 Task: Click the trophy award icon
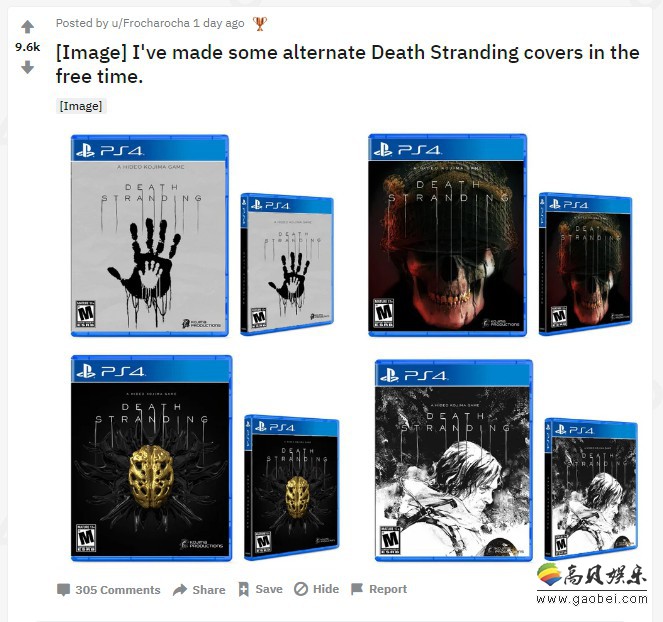260,23
